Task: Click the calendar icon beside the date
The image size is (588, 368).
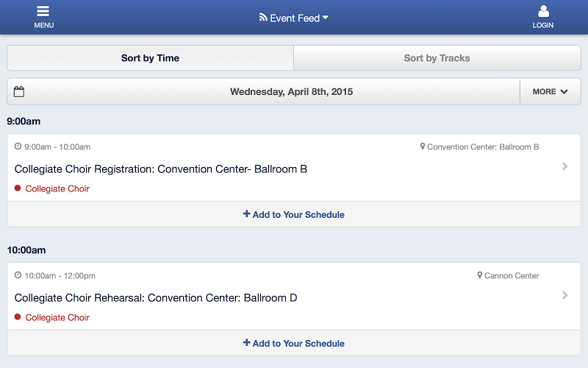Action: [x=19, y=92]
